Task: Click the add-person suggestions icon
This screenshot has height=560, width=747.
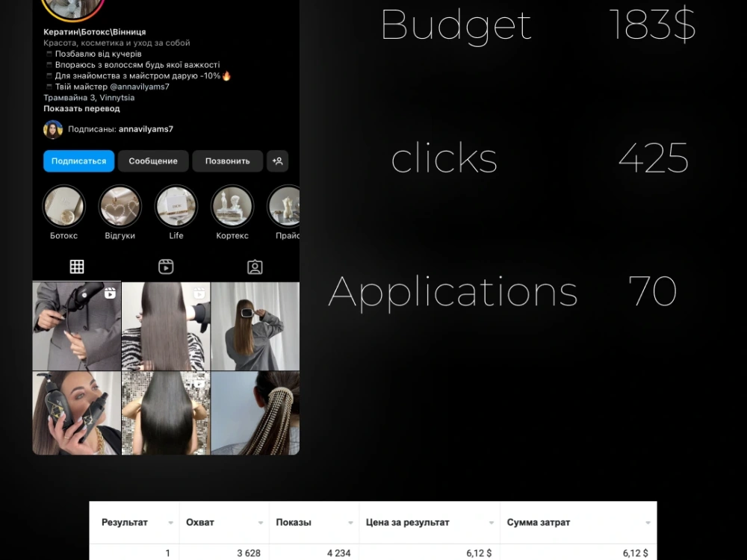Action: coord(277,161)
